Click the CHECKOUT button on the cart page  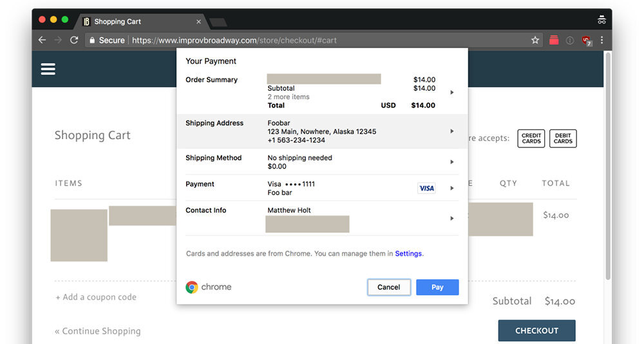(537, 330)
